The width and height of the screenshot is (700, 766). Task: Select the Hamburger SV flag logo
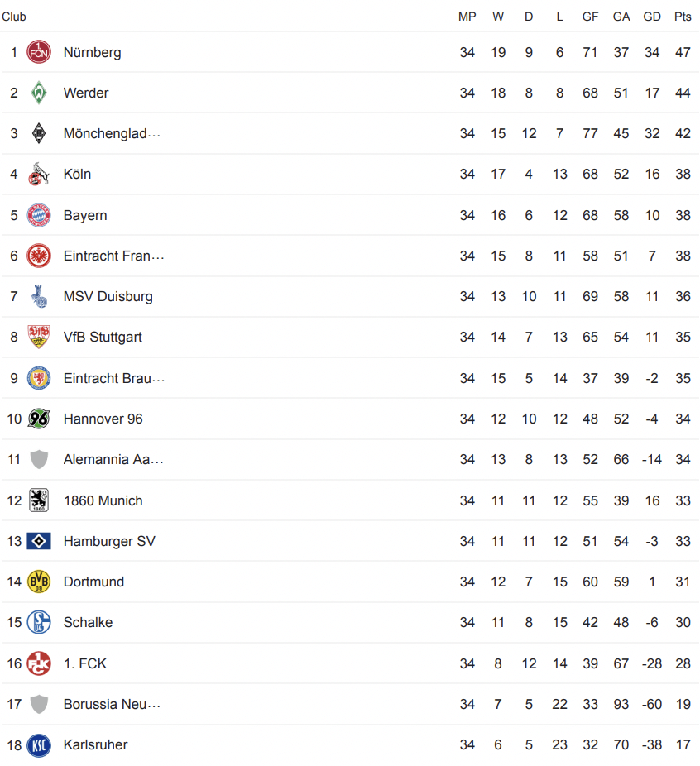[x=39, y=541]
